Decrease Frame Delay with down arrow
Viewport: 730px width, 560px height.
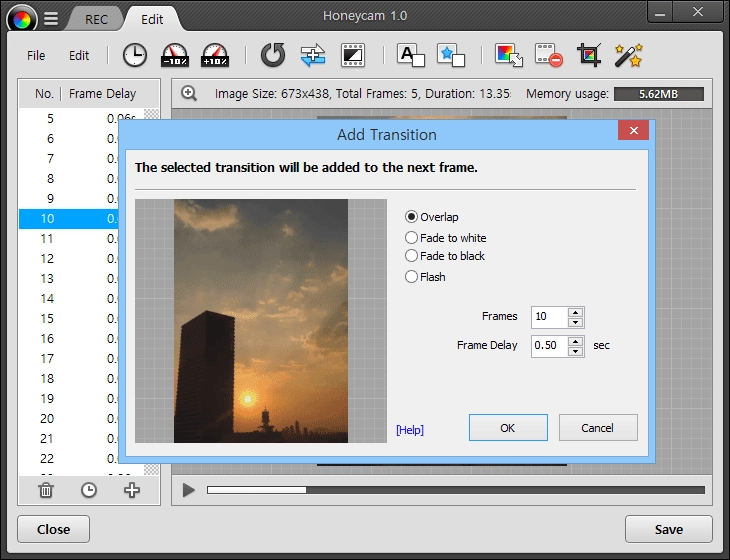point(576,351)
